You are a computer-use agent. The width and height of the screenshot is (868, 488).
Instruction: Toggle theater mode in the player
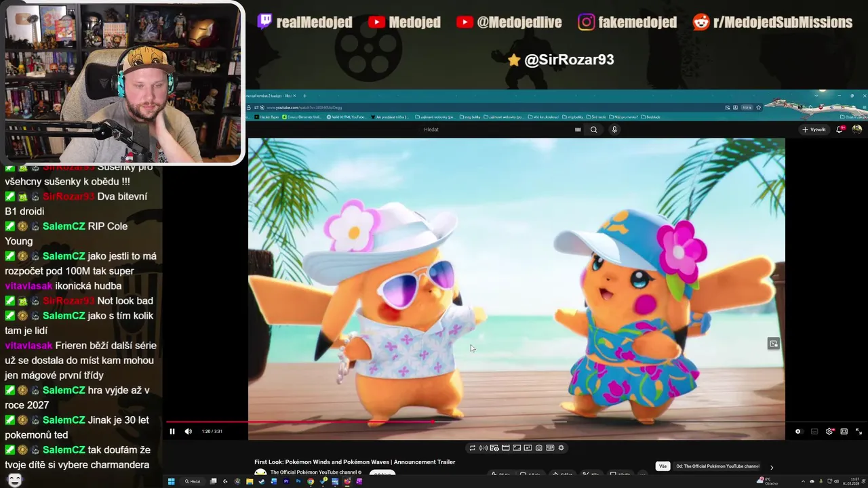point(844,431)
